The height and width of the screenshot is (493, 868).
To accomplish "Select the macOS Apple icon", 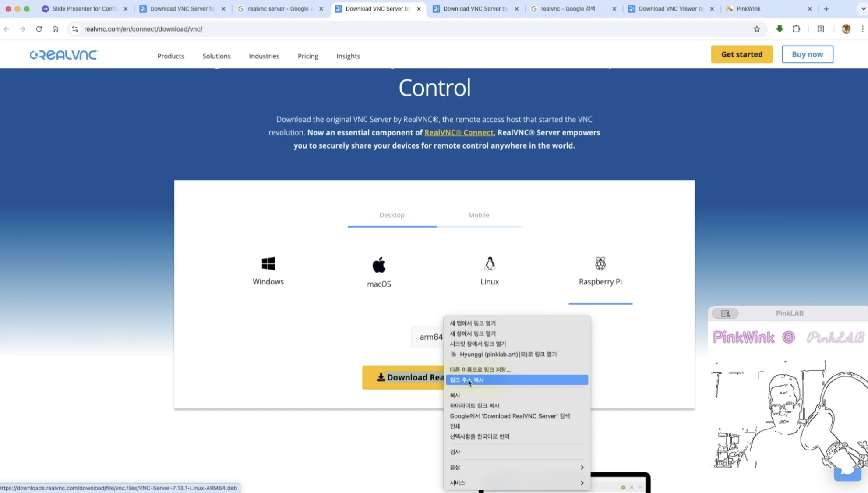I will tap(379, 265).
